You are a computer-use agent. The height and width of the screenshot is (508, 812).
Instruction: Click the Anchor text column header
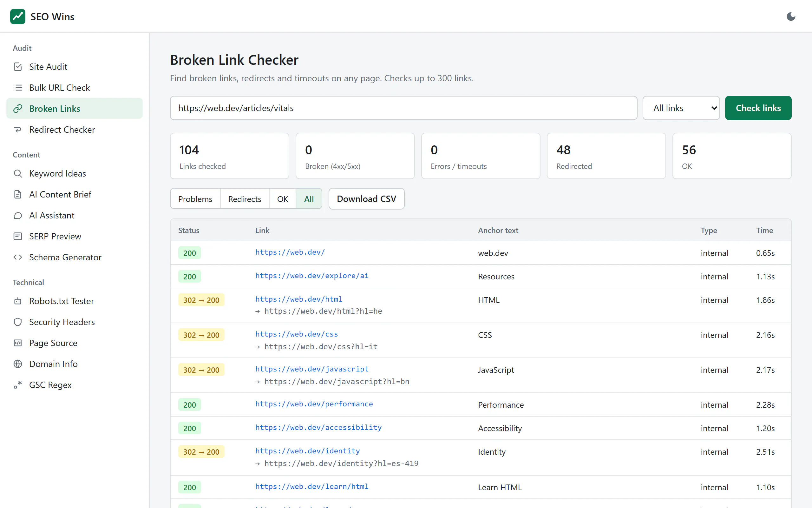pos(498,231)
